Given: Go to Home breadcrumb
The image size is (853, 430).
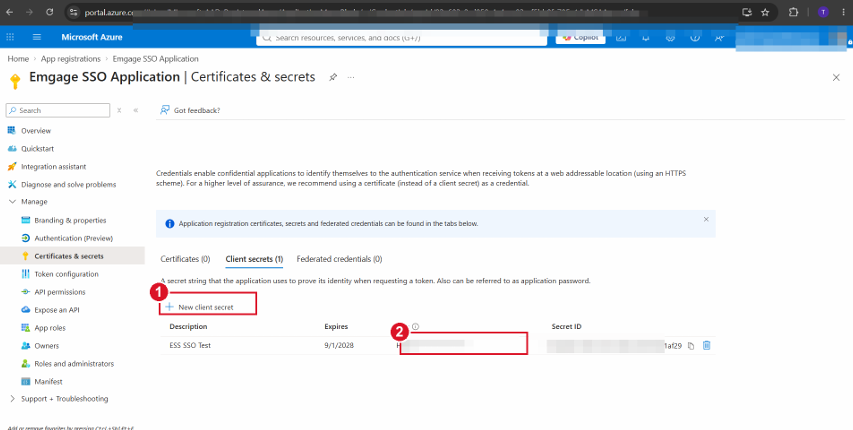Looking at the screenshot, I should click(18, 59).
